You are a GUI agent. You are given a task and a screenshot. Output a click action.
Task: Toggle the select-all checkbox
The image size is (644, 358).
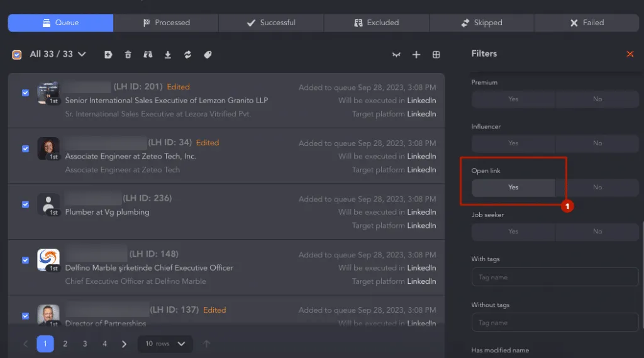pyautogui.click(x=17, y=55)
